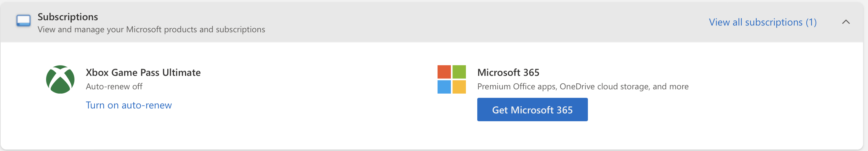Image resolution: width=868 pixels, height=151 pixels.
Task: Click the blue square in Microsoft logo
Action: pos(444,87)
